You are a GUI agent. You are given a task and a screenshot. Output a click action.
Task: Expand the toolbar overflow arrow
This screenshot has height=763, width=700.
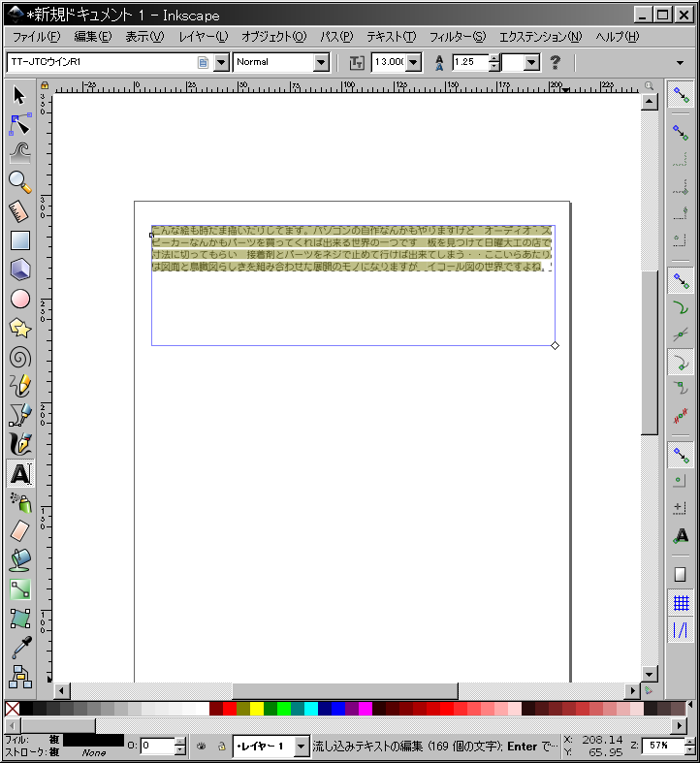click(680, 63)
